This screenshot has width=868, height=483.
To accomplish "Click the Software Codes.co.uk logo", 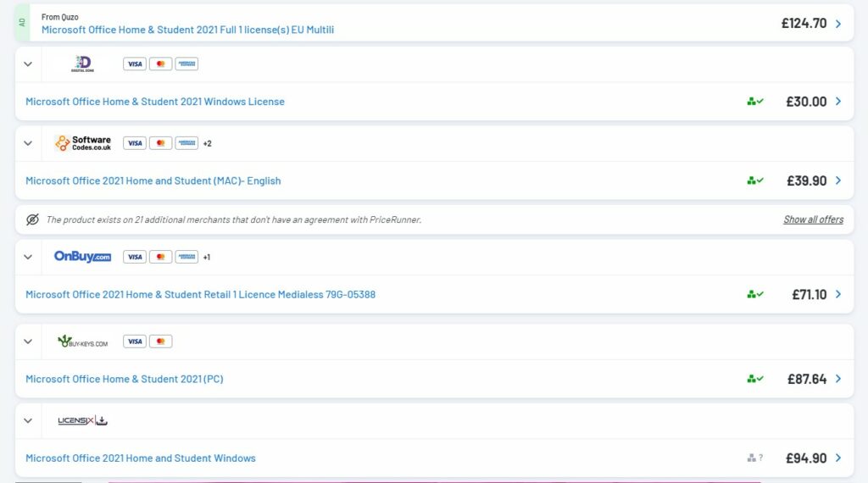I will point(82,143).
